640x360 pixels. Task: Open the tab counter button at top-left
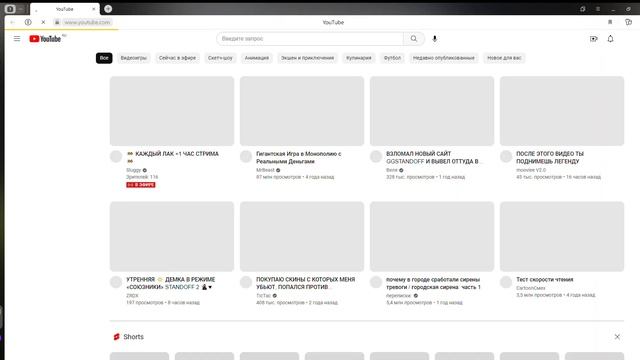(x=11, y=9)
